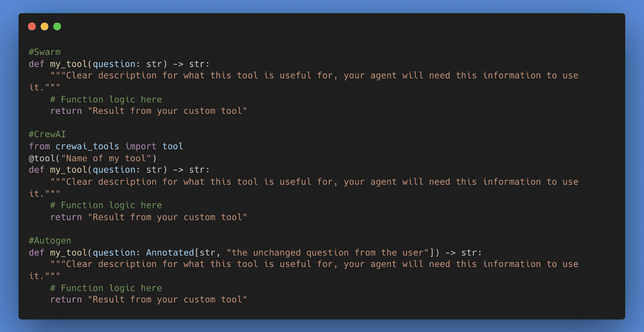The image size is (644, 332).
Task: Click the return statement in the CrewAI section
Action: click(148, 217)
